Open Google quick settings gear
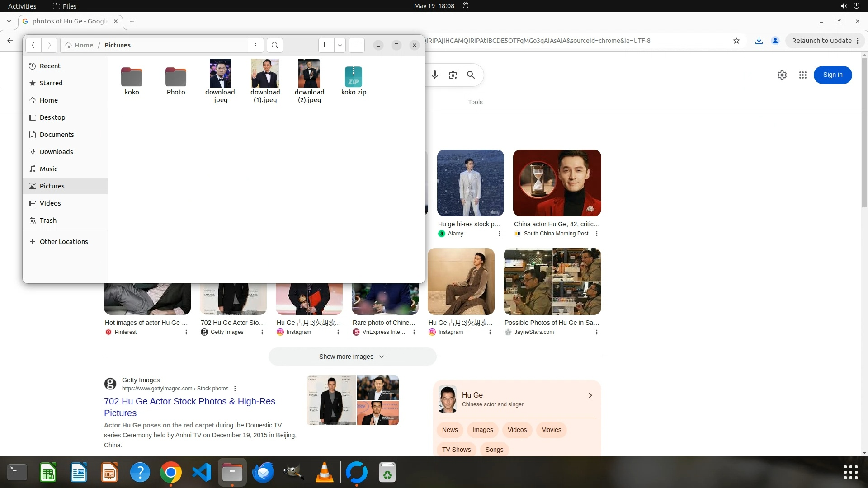This screenshot has height=488, width=868. (x=782, y=75)
